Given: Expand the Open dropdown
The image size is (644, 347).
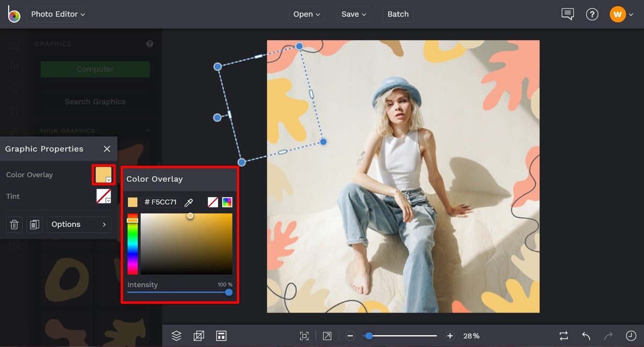Looking at the screenshot, I should click(306, 14).
